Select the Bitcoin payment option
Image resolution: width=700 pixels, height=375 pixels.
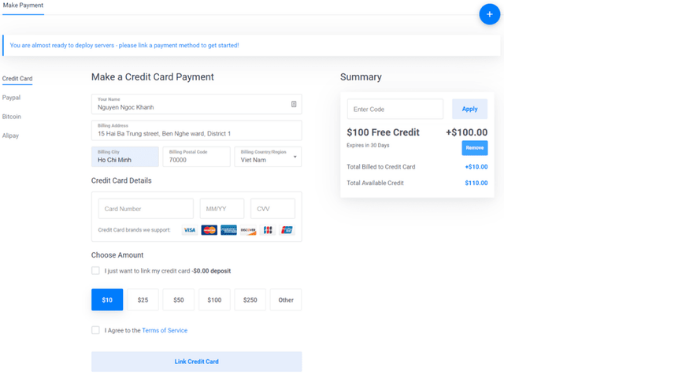pyautogui.click(x=12, y=117)
